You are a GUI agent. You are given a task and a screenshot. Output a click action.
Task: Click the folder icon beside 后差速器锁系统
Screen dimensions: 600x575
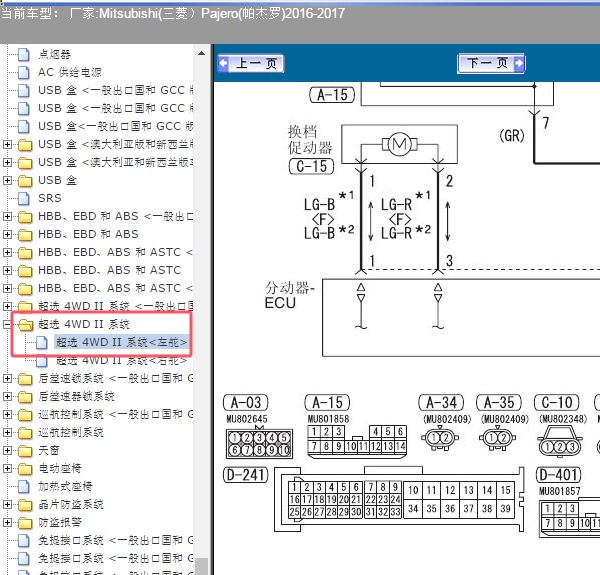tap(25, 397)
